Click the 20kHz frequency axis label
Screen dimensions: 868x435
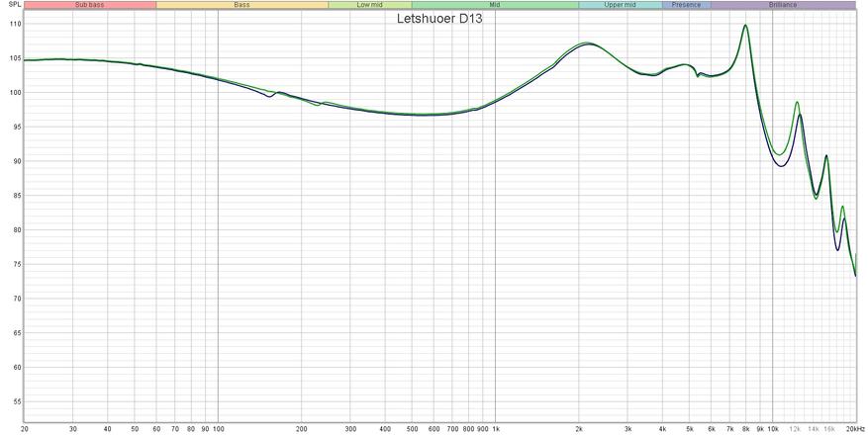pyautogui.click(x=855, y=429)
